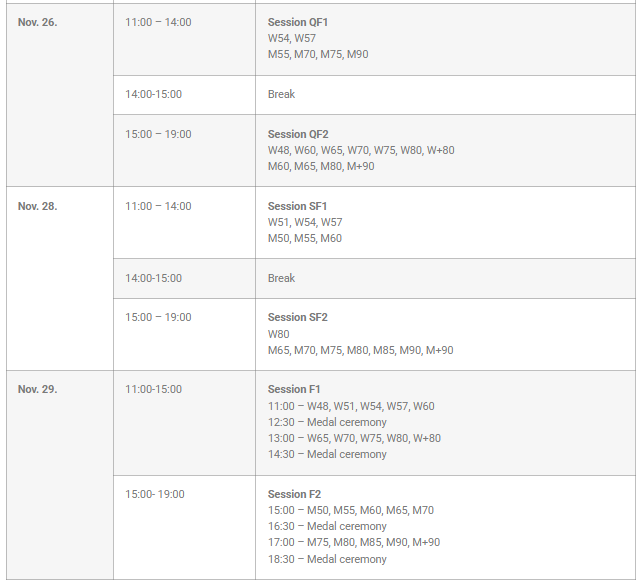This screenshot has height=582, width=642.
Task: Click the 12:30 Medal ceremony line
Action: 327,422
